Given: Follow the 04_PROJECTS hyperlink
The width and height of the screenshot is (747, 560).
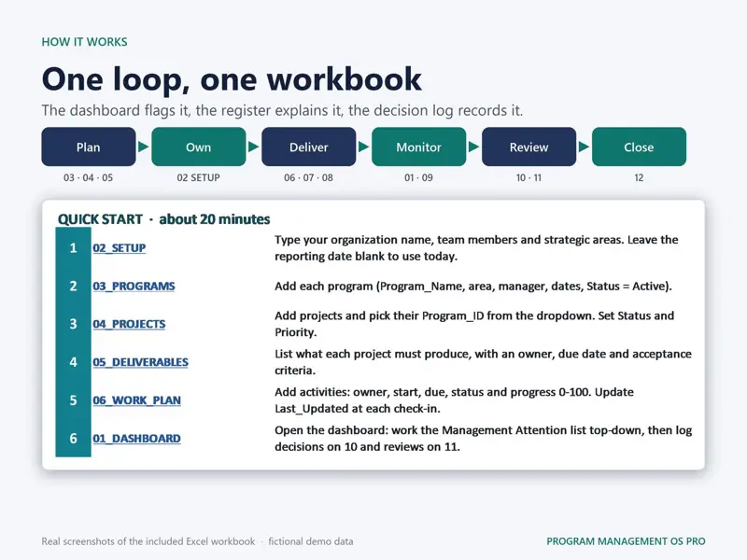Looking at the screenshot, I should pos(129,324).
